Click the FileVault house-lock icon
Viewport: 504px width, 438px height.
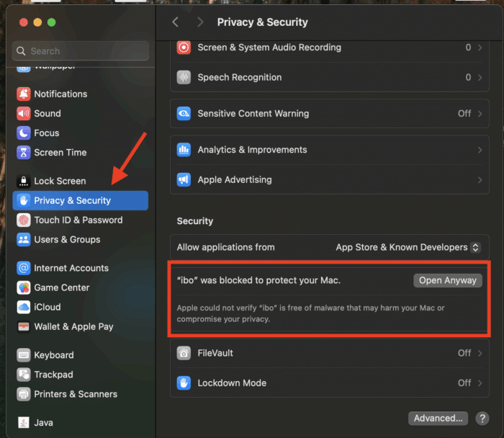184,353
